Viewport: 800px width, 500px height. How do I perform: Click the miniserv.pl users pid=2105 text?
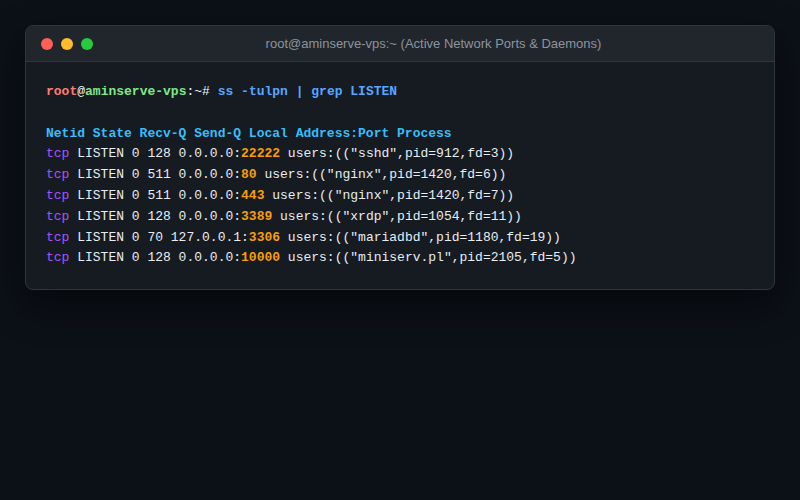tap(432, 257)
